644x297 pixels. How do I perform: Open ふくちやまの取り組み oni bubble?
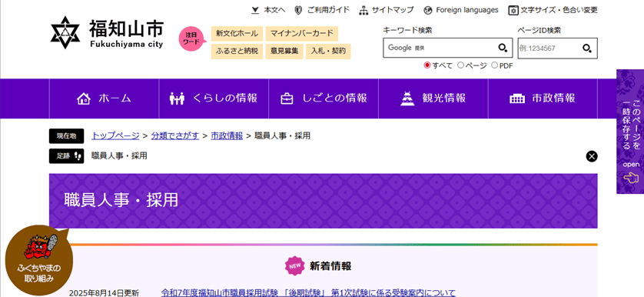[38, 260]
